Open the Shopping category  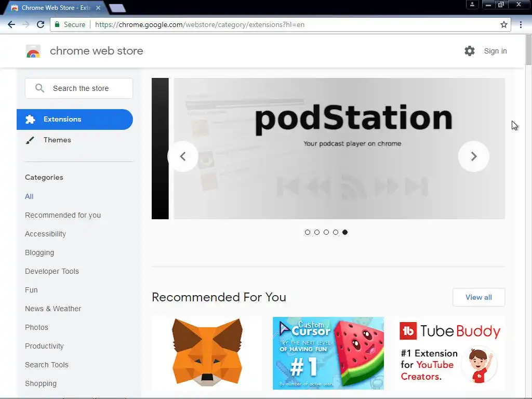[41, 383]
